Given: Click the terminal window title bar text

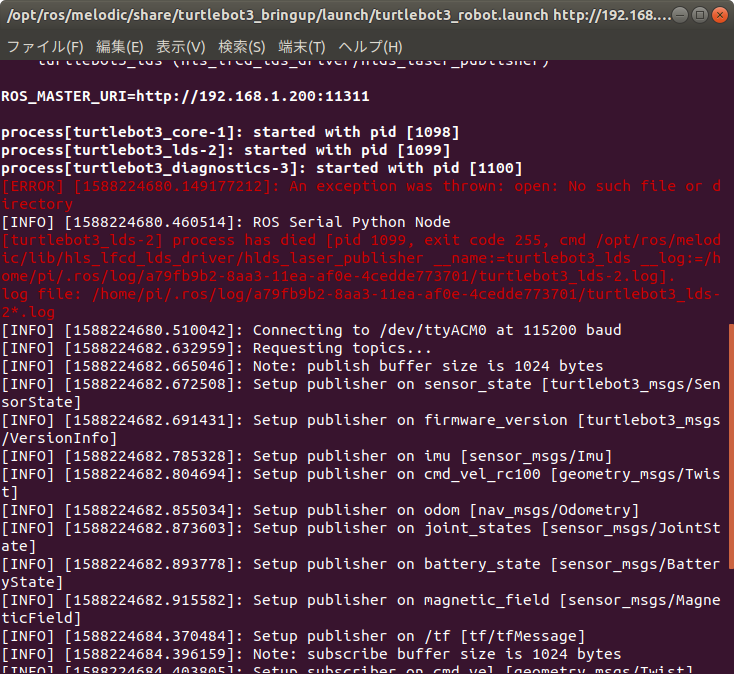Looking at the screenshot, I should [339, 15].
